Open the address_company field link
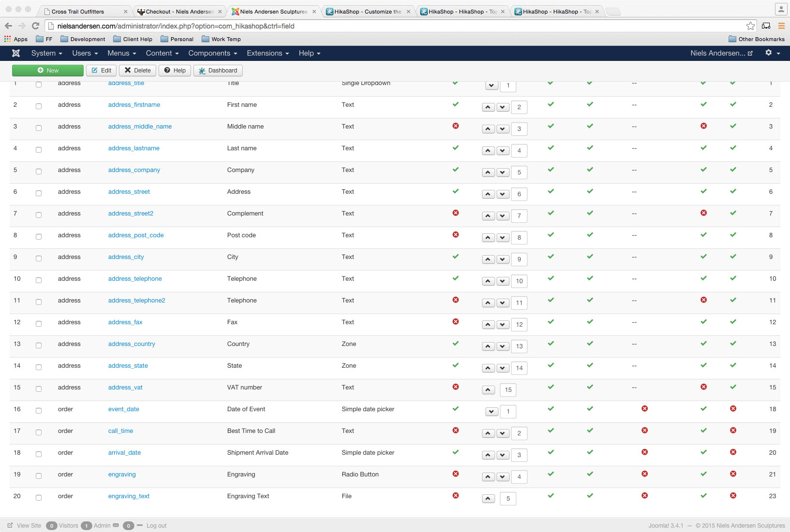The height and width of the screenshot is (532, 790). coord(134,170)
